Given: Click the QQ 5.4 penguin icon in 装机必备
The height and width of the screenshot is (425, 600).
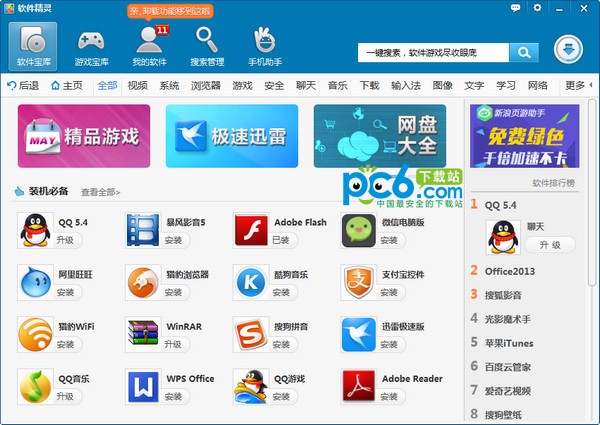Looking at the screenshot, I should click(35, 230).
